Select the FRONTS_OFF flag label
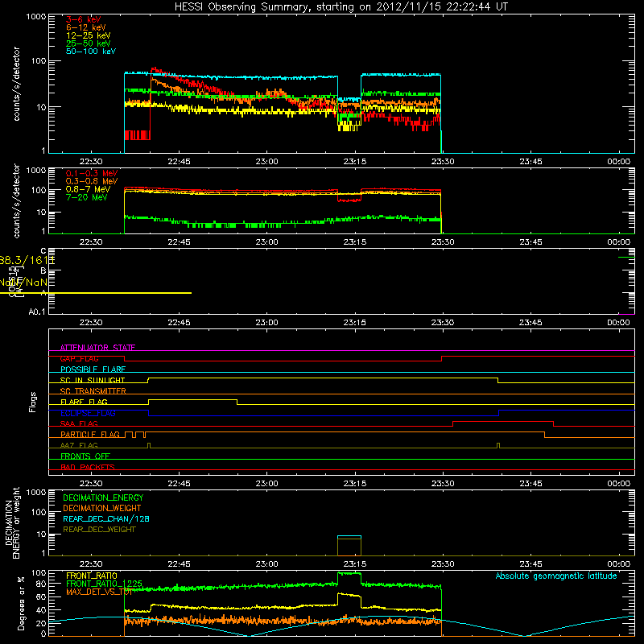The width and height of the screenshot is (644, 644). pyautogui.click(x=85, y=456)
